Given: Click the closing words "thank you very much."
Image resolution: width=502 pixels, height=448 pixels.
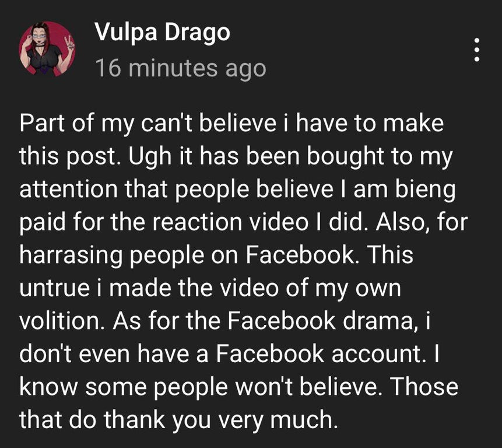Looking at the screenshot, I should coord(221,420).
